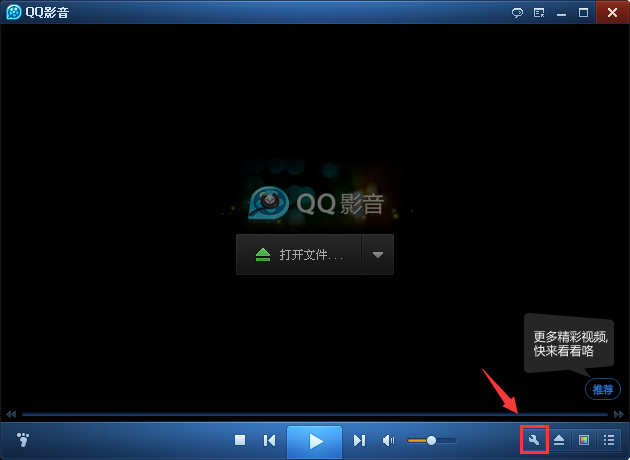Stop playback with the stop button
The width and height of the screenshot is (630, 460).
(240, 440)
